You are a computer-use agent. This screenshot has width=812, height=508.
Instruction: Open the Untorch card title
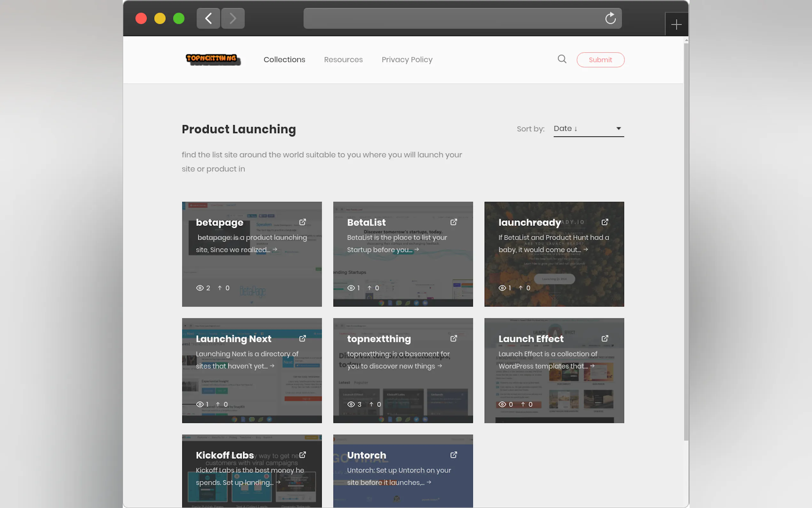tap(366, 455)
